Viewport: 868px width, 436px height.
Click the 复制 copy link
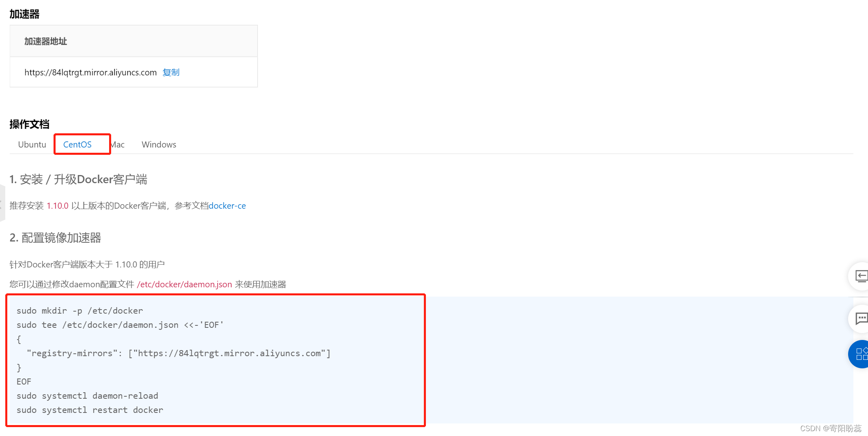pos(171,73)
